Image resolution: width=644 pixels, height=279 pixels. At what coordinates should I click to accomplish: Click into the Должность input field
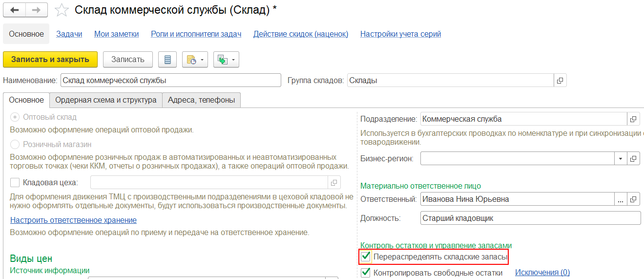[530, 218]
